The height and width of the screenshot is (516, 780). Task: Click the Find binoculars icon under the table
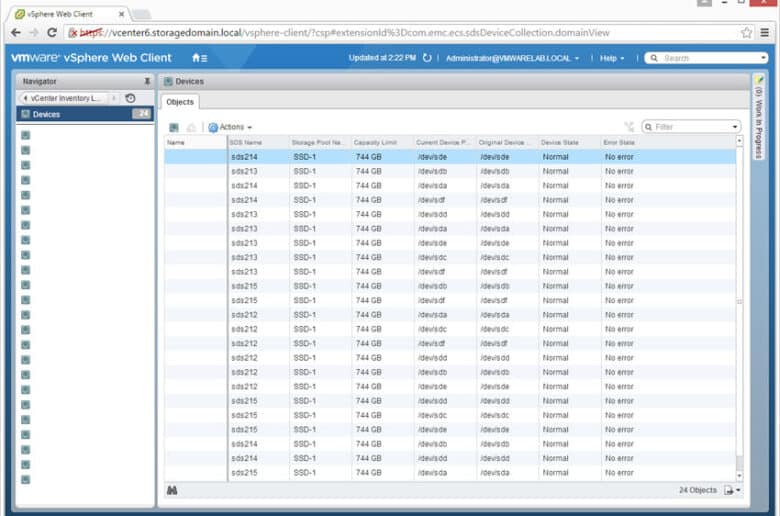(x=172, y=491)
